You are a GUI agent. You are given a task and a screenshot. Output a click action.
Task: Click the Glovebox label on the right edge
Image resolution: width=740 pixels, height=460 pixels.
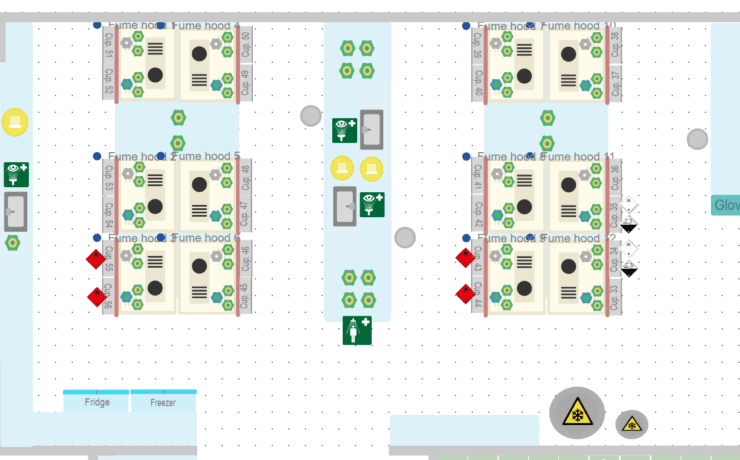[726, 206]
